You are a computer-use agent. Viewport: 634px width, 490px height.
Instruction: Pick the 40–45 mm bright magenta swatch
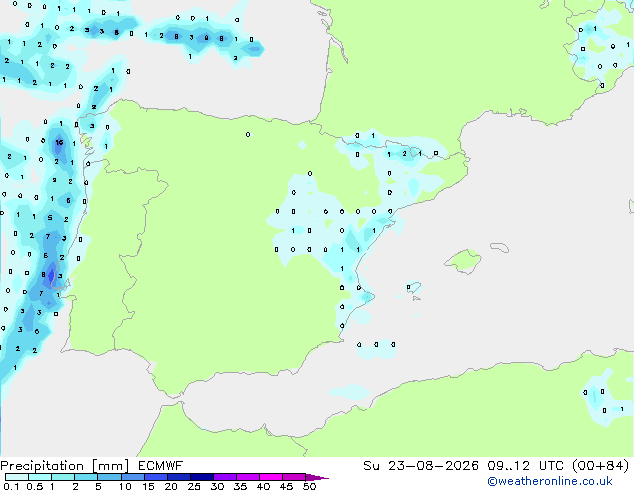pos(271,477)
